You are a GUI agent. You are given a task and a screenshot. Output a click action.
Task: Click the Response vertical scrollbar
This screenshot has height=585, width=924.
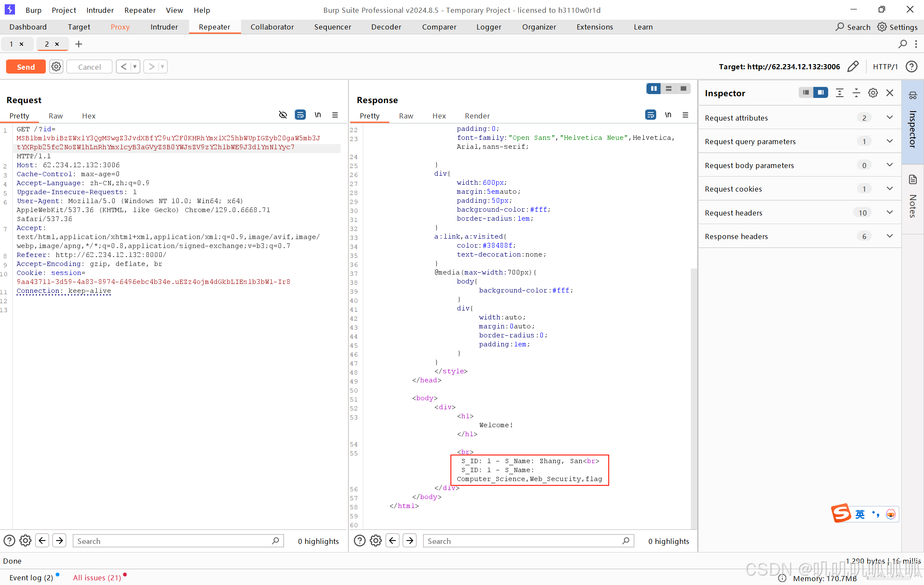[x=693, y=398]
